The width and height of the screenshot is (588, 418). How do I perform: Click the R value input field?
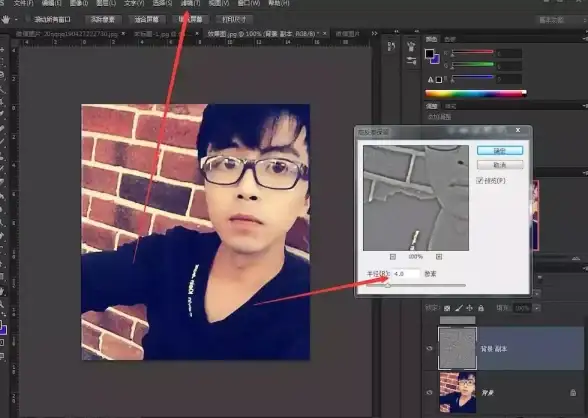point(508,54)
